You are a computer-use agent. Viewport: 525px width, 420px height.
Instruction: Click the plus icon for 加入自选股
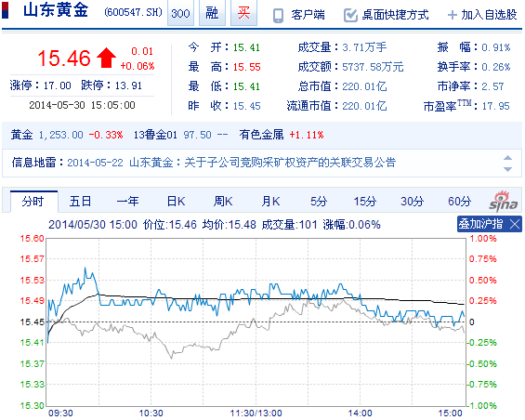point(452,15)
